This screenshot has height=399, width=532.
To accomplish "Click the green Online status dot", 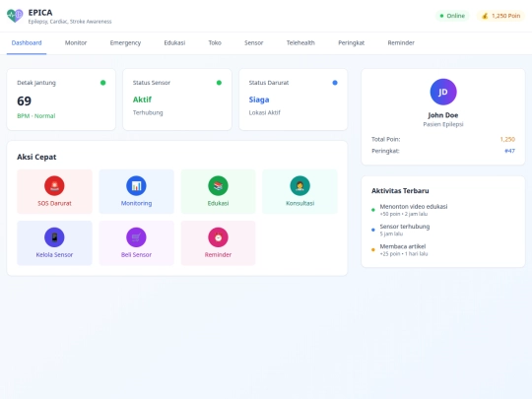I will (x=441, y=16).
